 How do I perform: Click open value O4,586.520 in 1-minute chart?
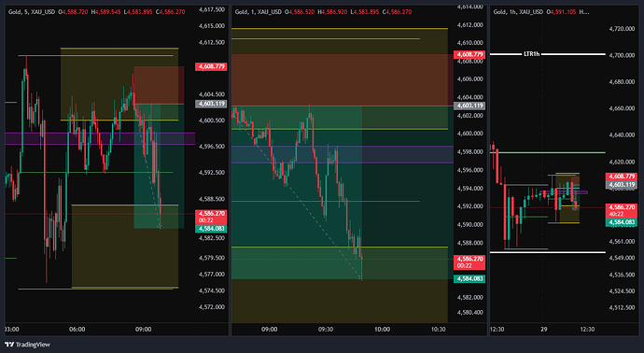click(300, 12)
